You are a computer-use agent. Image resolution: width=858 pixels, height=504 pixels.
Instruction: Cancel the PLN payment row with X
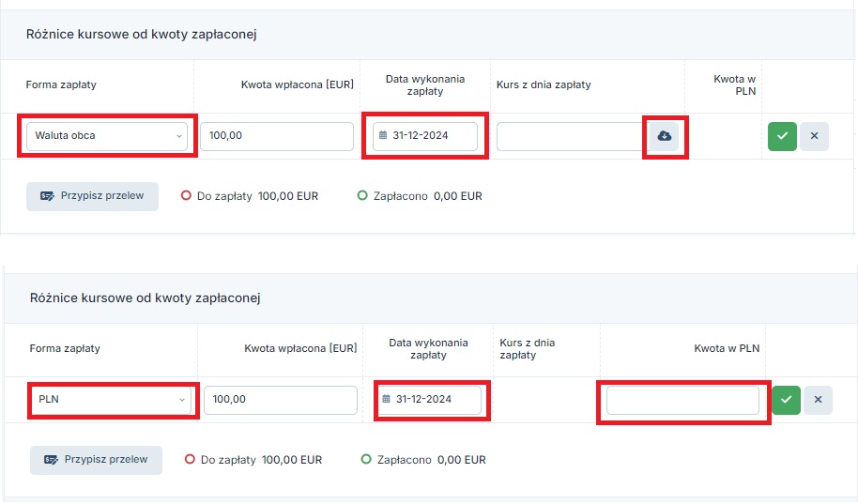coord(818,400)
